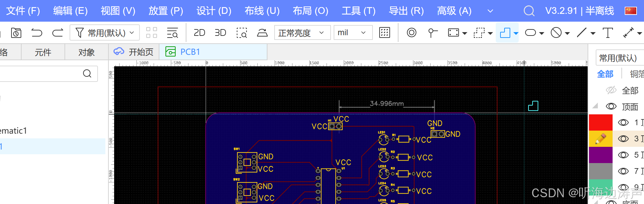Collapse the 顶面 layer group triangle
Viewport: 644px width, 204px height.
pyautogui.click(x=595, y=106)
